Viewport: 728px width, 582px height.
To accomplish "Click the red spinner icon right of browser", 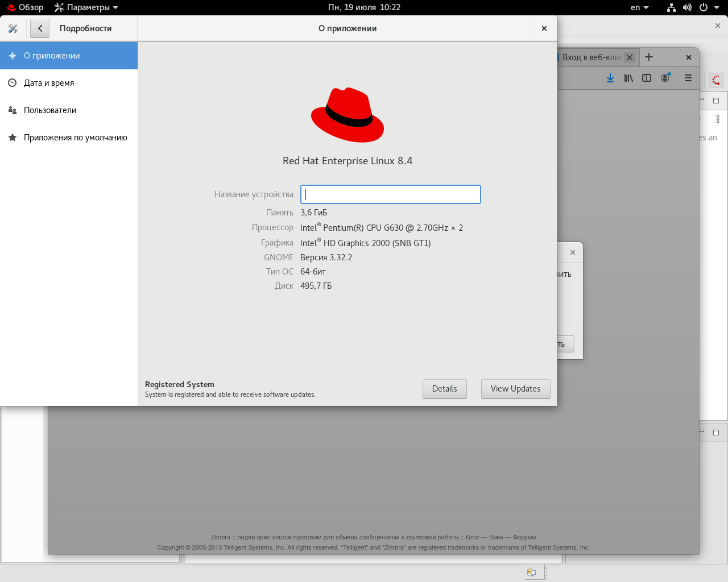I will (716, 80).
